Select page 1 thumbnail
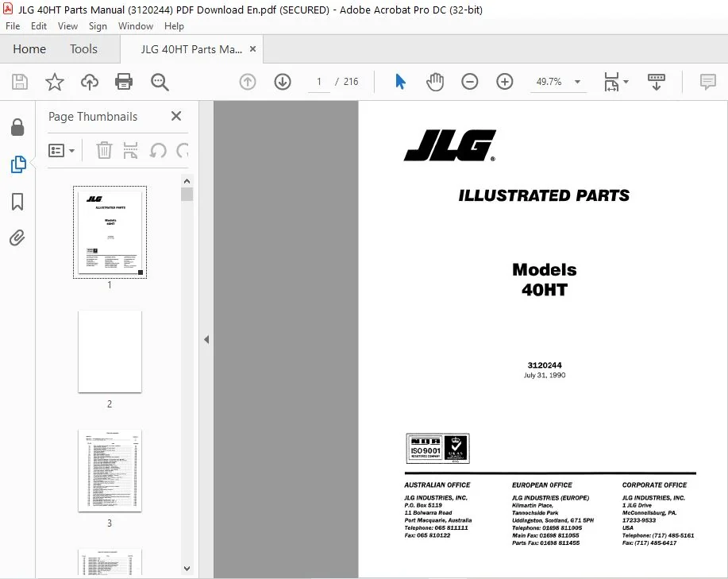Image resolution: width=728 pixels, height=579 pixels. coord(110,232)
